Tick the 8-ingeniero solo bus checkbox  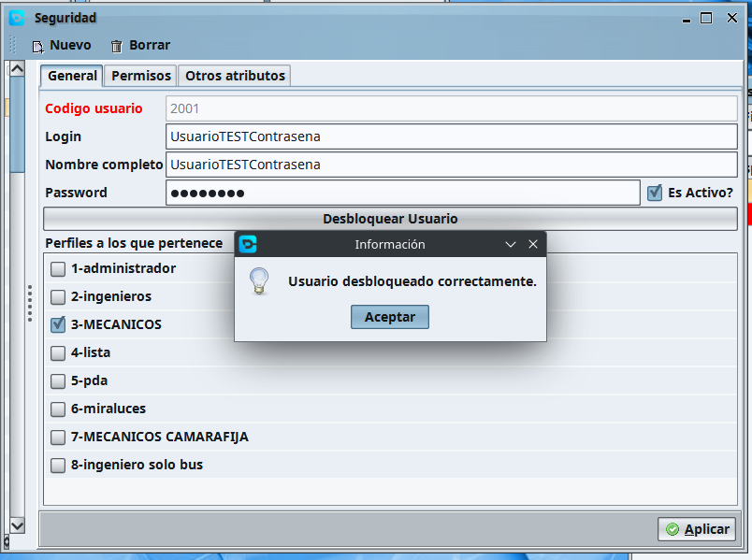click(x=58, y=465)
